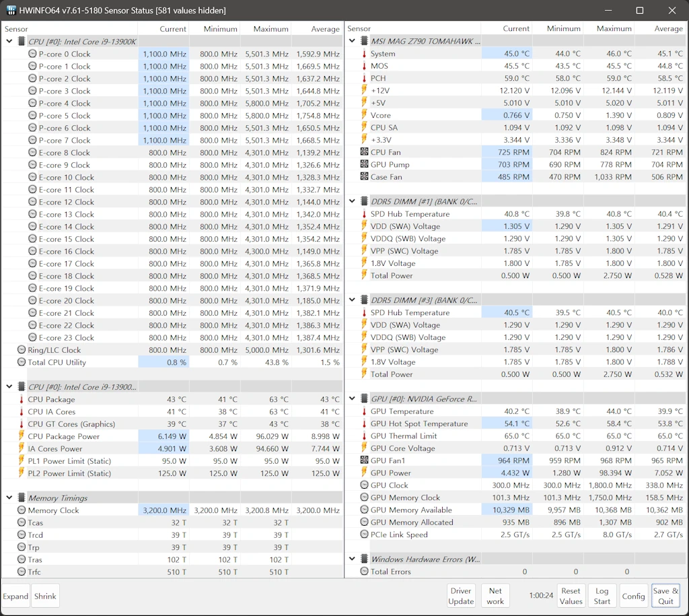
Task: Start logging with Log Start
Action: pyautogui.click(x=602, y=596)
